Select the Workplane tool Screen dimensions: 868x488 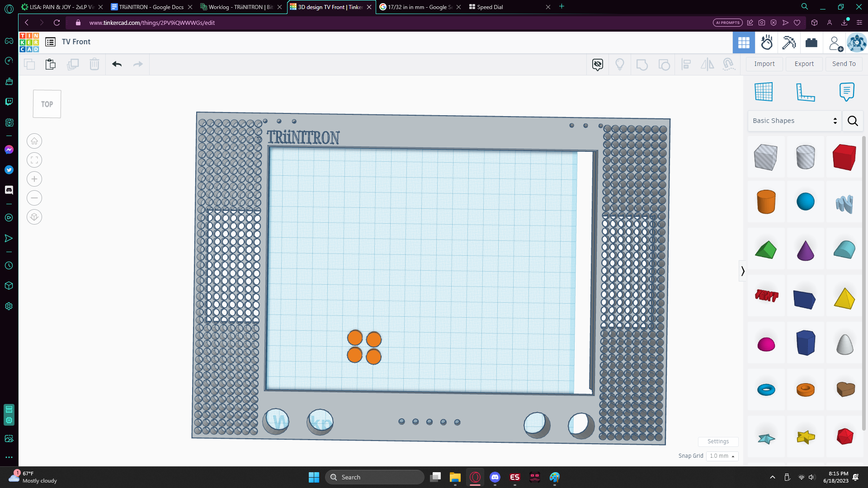(764, 92)
